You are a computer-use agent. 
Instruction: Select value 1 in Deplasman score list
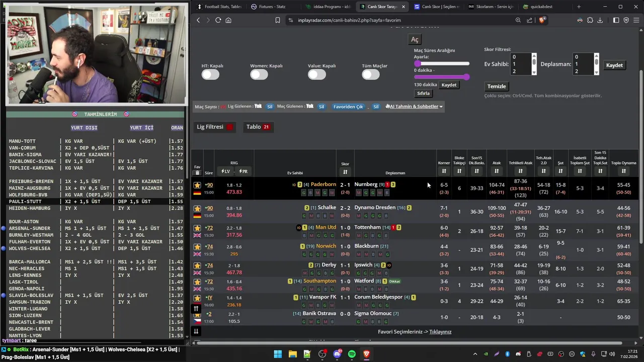pos(582,64)
